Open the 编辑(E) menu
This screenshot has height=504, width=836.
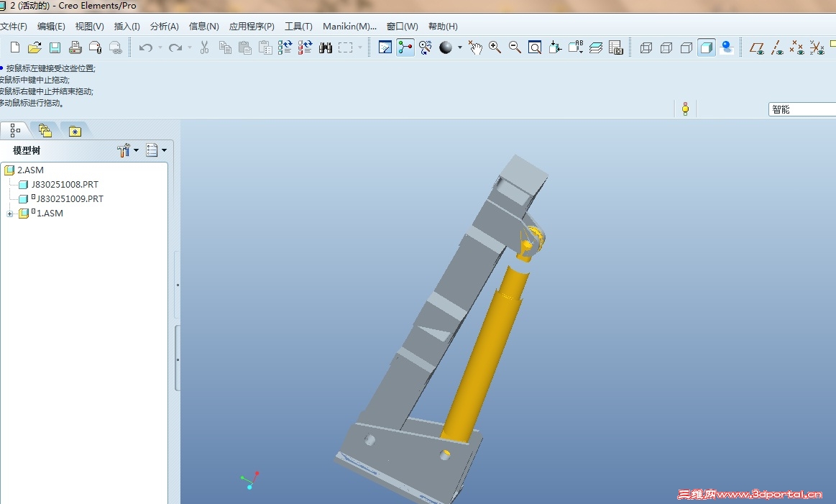click(x=51, y=26)
